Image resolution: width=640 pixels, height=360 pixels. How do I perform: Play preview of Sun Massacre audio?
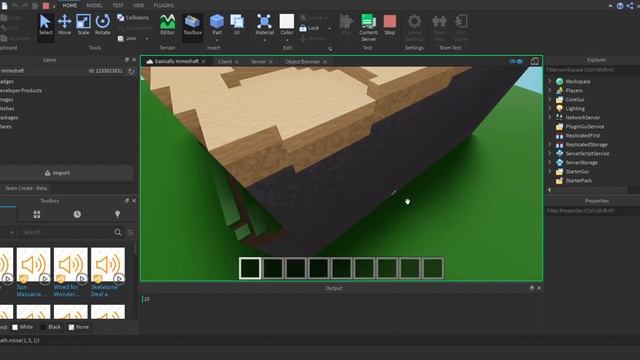(x=44, y=279)
